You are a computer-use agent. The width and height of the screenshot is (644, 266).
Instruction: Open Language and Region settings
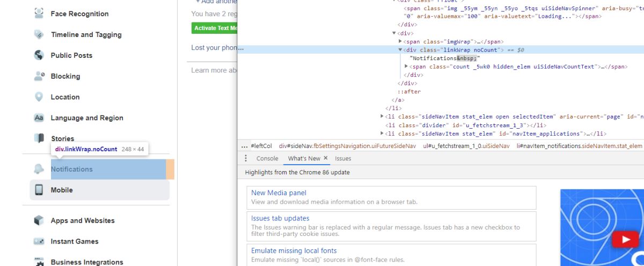(x=87, y=118)
